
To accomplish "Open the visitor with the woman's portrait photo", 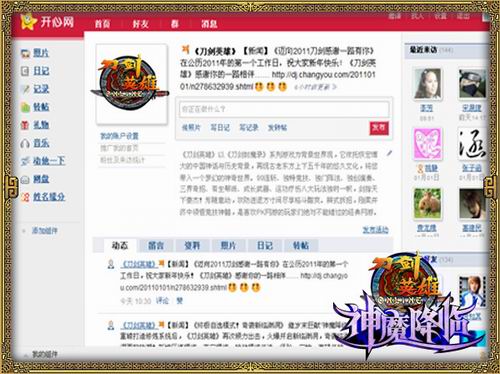I will click(x=427, y=84).
